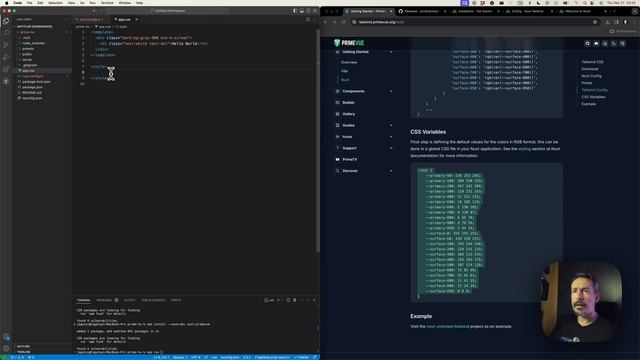640x360 pixels.
Task: Collapse the Getting Started section in PrimeVue sidebar
Action: 364,52
